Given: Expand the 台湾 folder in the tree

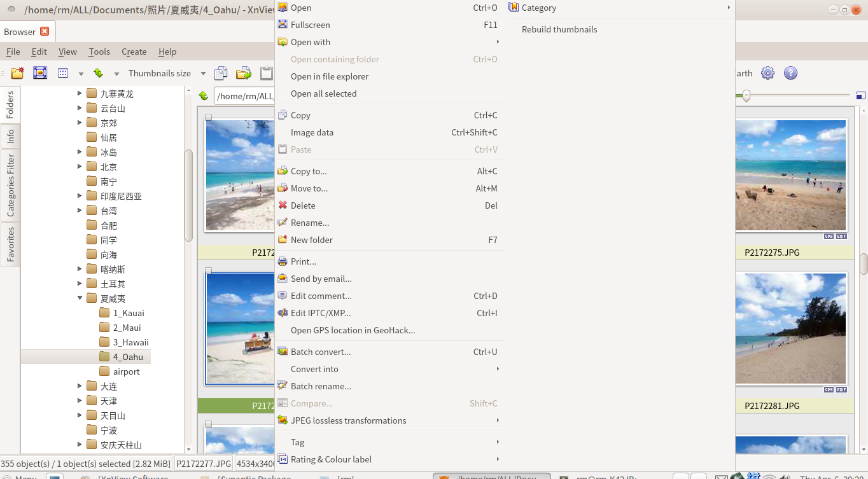Looking at the screenshot, I should click(80, 211).
